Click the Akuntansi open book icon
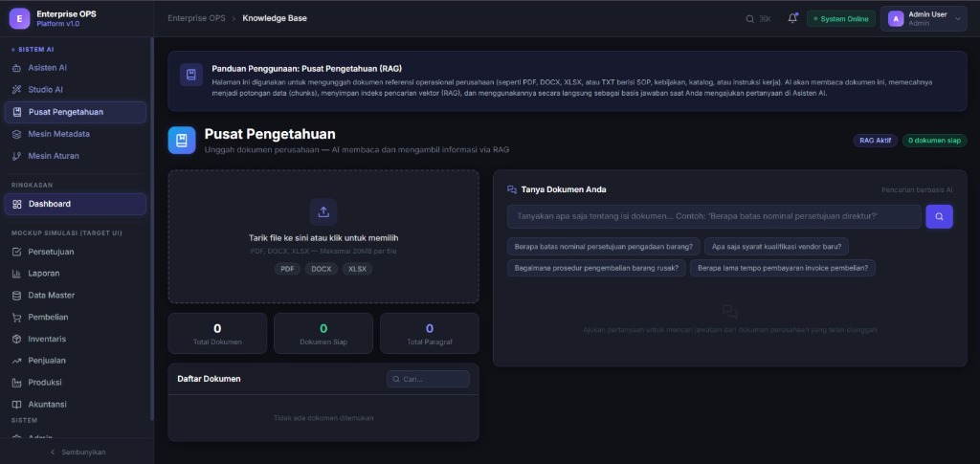This screenshot has width=980, height=464. click(x=17, y=405)
